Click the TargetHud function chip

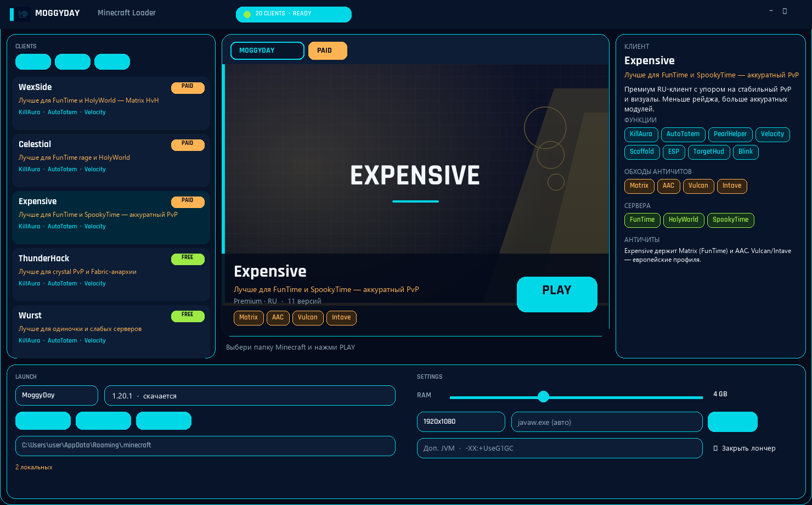point(709,152)
